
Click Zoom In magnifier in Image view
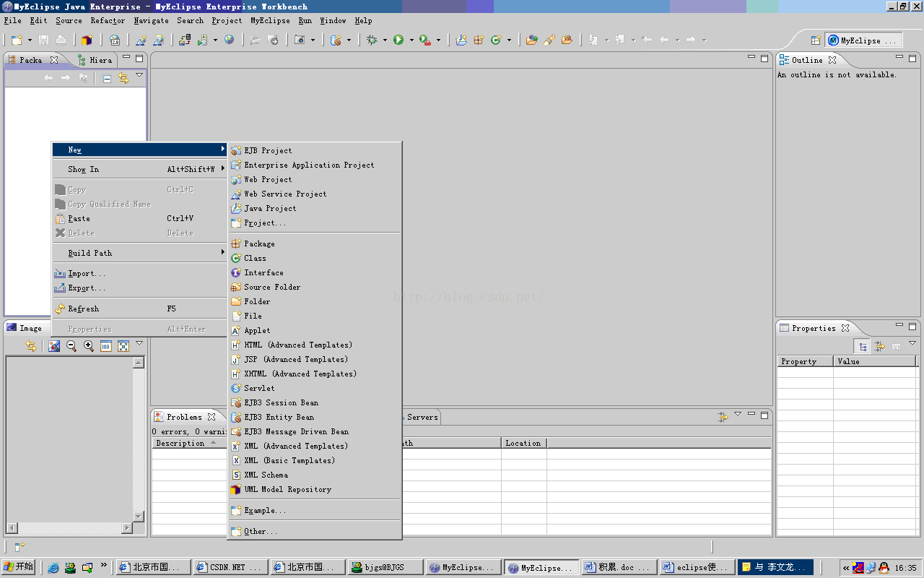click(89, 346)
